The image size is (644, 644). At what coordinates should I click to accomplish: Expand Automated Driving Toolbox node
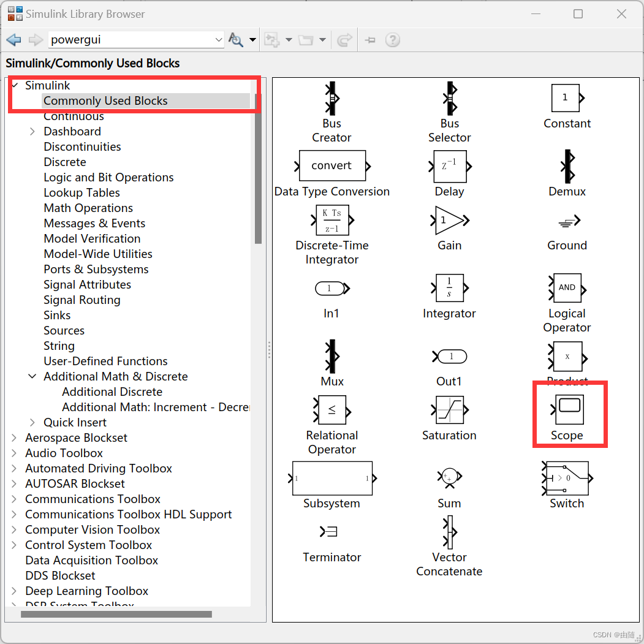(x=14, y=468)
